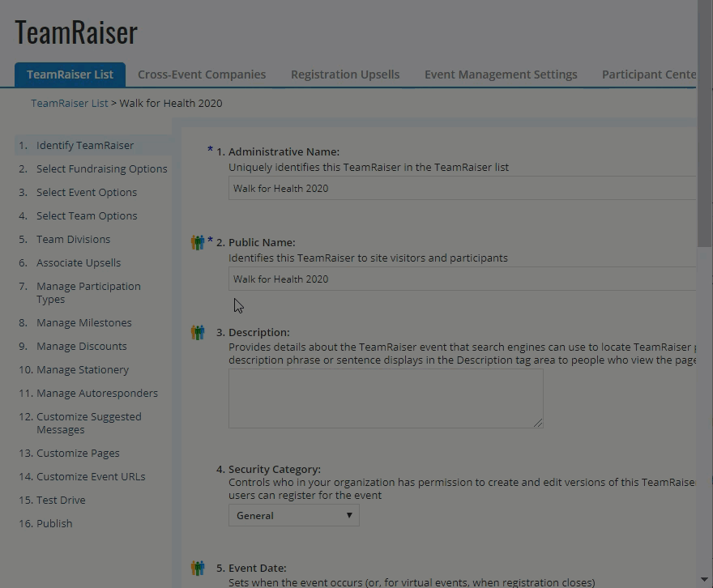Open the Manage Discounts step
The width and height of the screenshot is (713, 588).
(81, 347)
